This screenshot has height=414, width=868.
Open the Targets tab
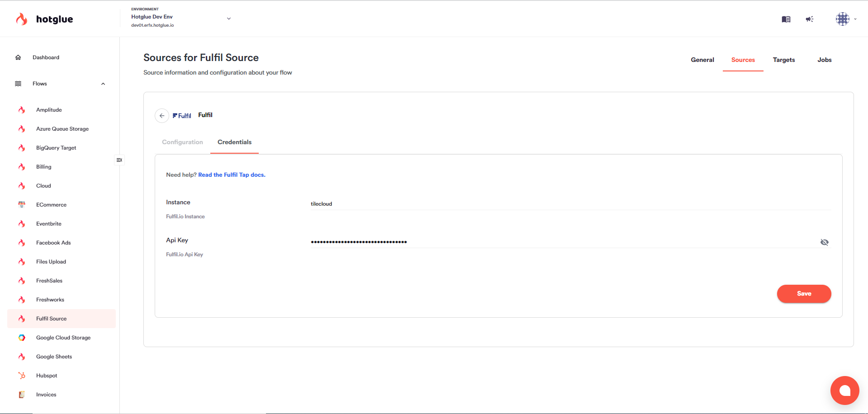click(784, 60)
